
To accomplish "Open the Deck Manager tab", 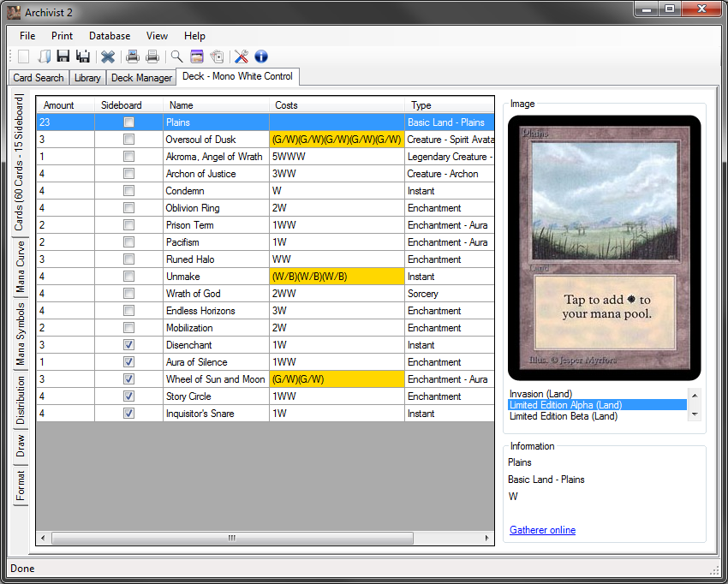I will coord(140,77).
